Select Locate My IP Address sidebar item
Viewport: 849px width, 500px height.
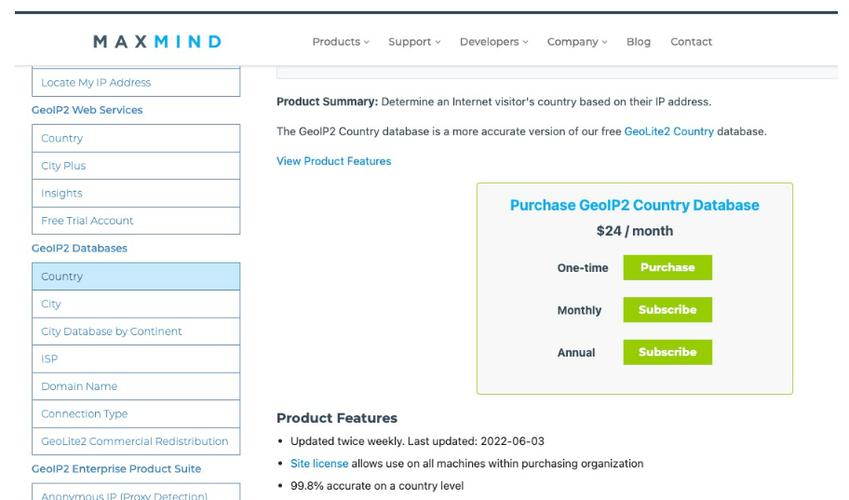(136, 82)
